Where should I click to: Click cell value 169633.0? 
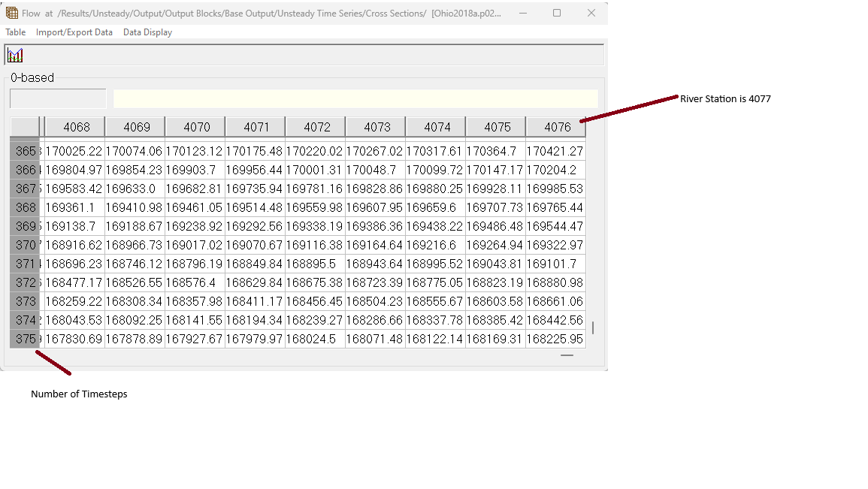point(134,189)
